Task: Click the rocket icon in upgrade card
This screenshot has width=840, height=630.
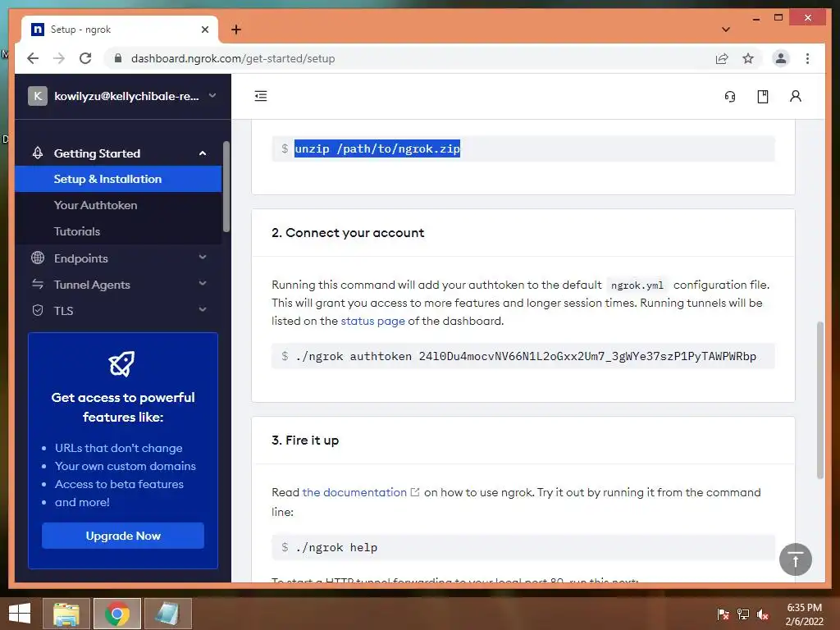Action: [122, 363]
